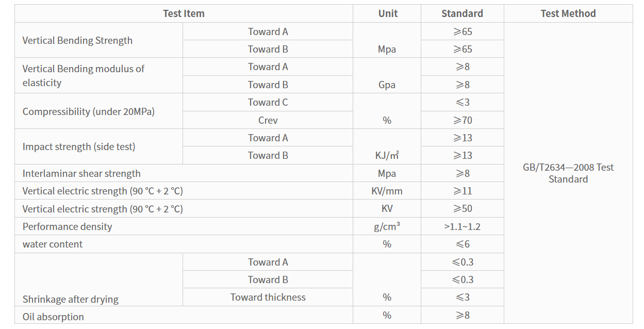Click the Performance density row label
This screenshot has height=329, width=644.
click(67, 226)
